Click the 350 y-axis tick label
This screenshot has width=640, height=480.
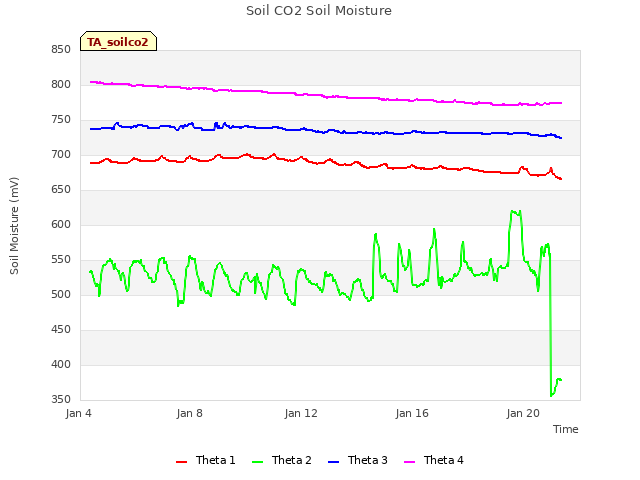pyautogui.click(x=61, y=399)
